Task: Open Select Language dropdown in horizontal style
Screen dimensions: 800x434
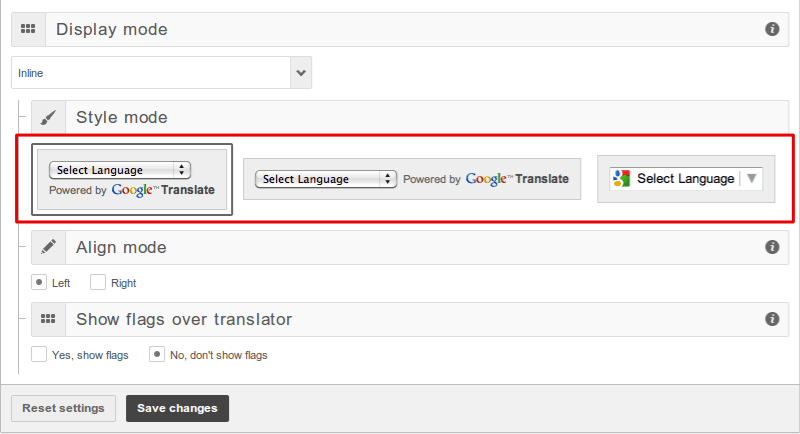Action: pyautogui.click(x=326, y=179)
